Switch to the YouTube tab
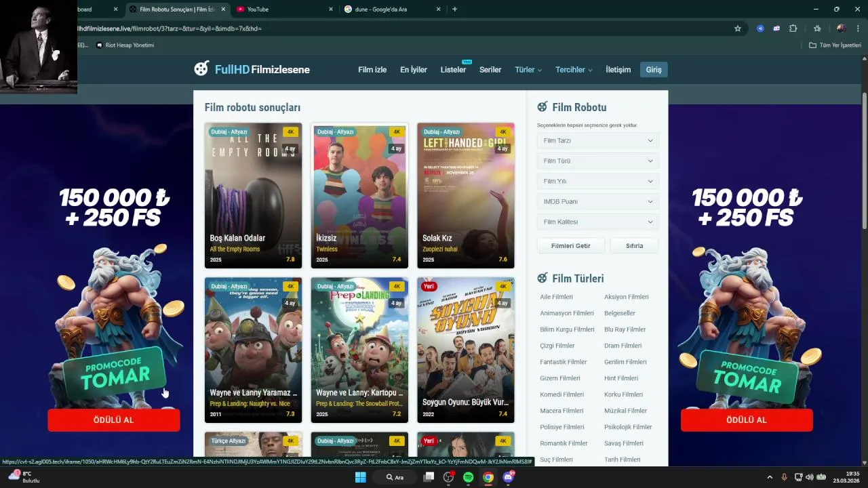Viewport: 868px width, 488px height. tap(285, 9)
